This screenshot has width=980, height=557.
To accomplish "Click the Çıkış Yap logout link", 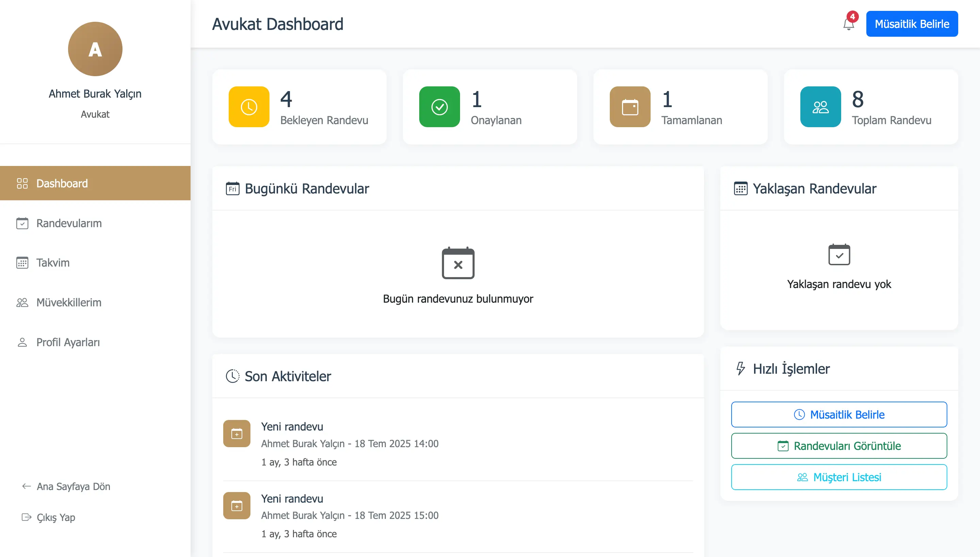I will pos(55,517).
